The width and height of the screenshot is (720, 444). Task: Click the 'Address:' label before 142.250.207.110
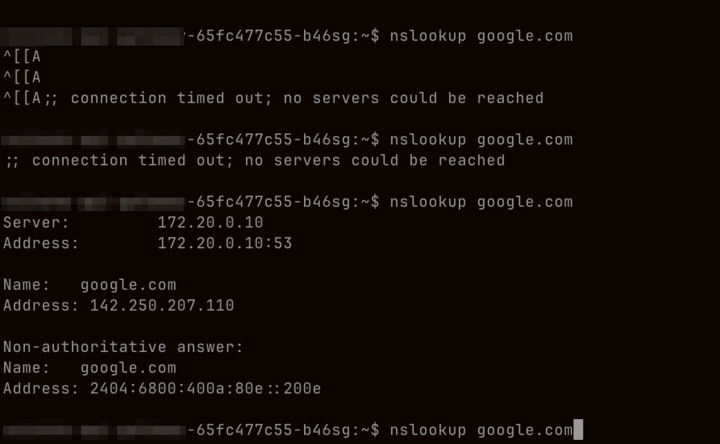pos(41,306)
